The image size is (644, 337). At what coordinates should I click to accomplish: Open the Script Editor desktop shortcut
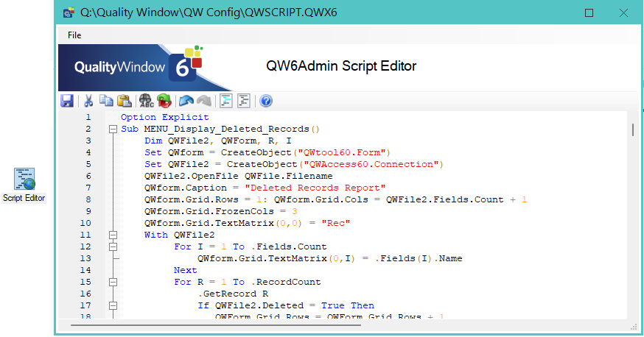tap(24, 185)
